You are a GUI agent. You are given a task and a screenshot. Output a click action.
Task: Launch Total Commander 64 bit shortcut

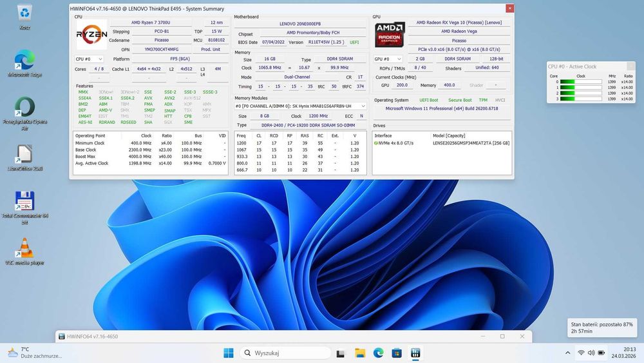(x=24, y=208)
